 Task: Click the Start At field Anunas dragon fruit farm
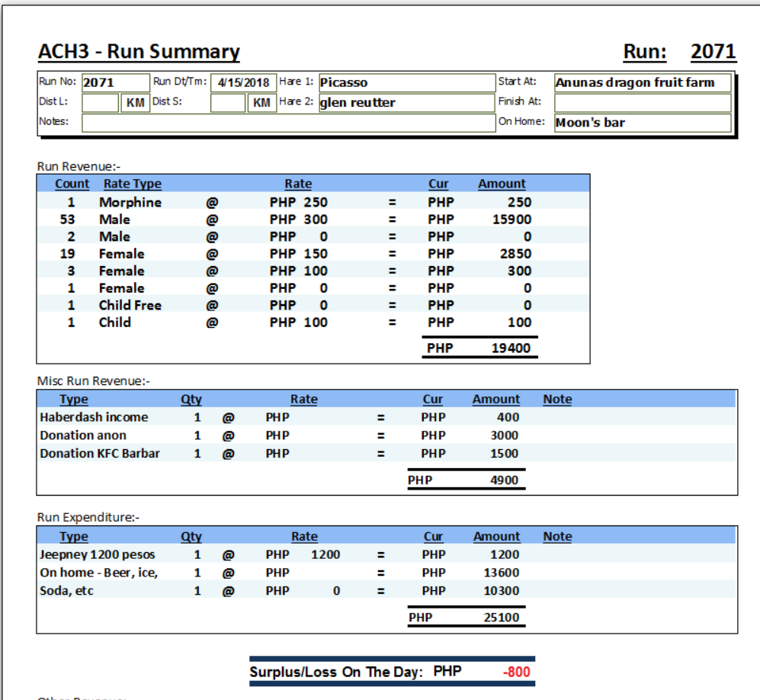pos(642,82)
